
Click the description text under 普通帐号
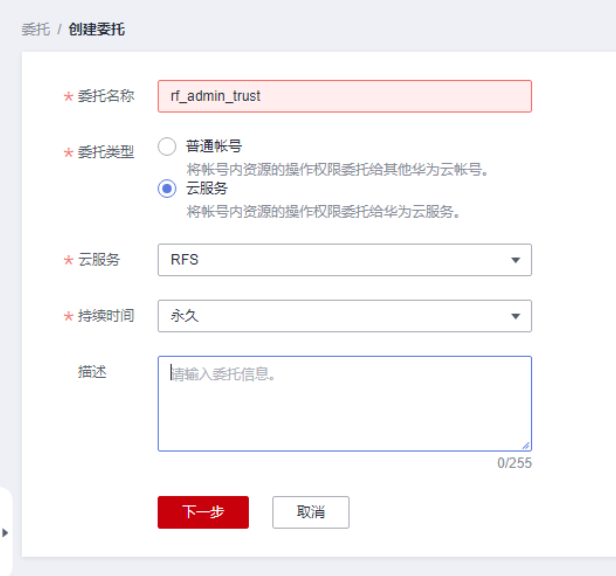point(337,169)
